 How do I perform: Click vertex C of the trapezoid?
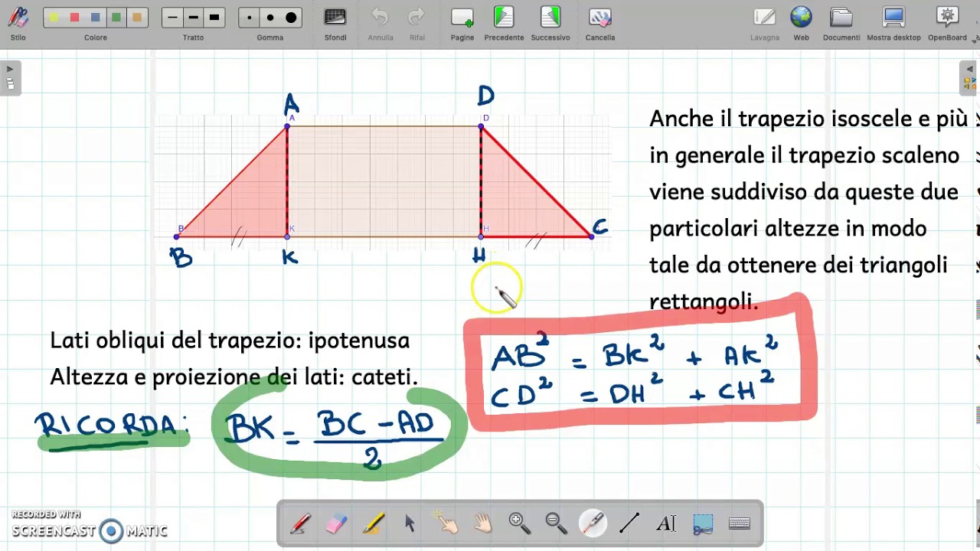click(592, 236)
